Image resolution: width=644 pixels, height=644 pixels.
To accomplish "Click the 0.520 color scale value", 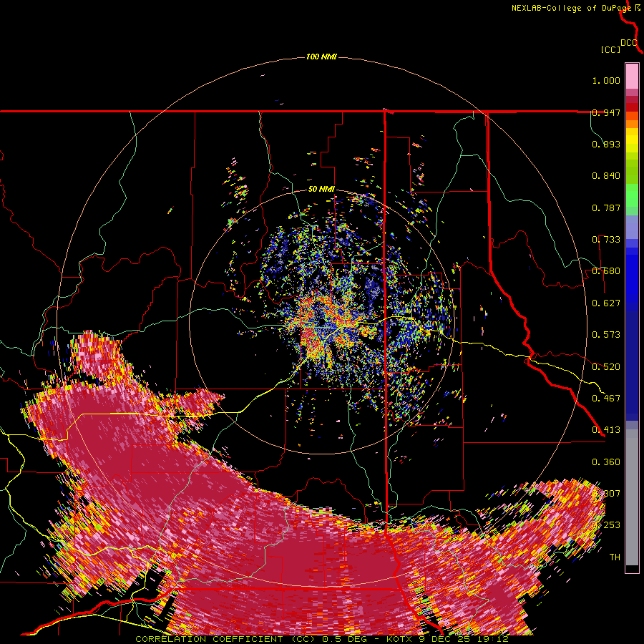I will 606,367.
